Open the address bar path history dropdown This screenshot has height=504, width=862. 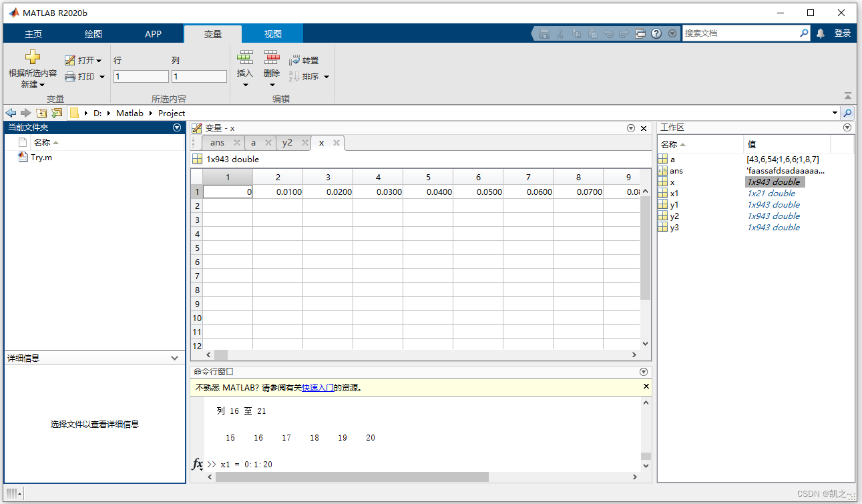point(835,113)
